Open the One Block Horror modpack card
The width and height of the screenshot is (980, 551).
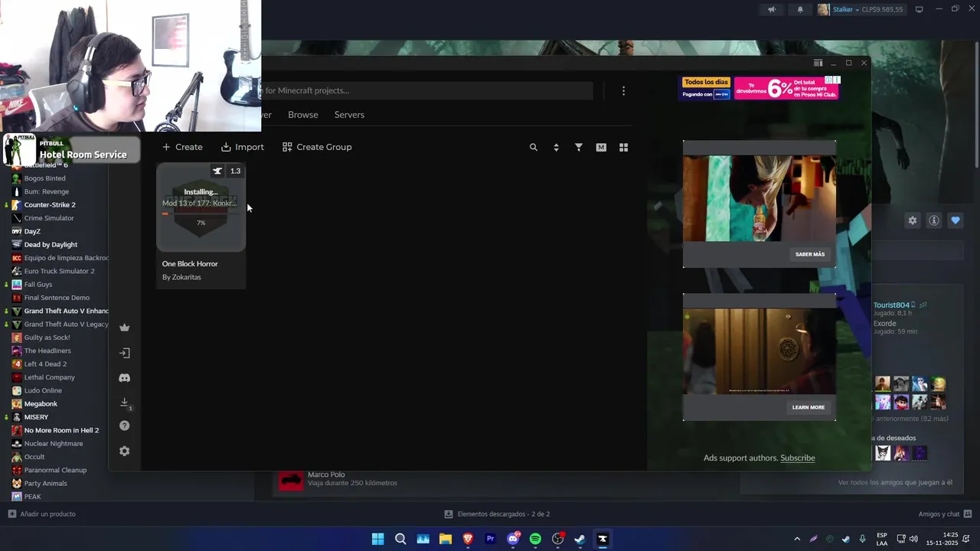click(x=201, y=226)
